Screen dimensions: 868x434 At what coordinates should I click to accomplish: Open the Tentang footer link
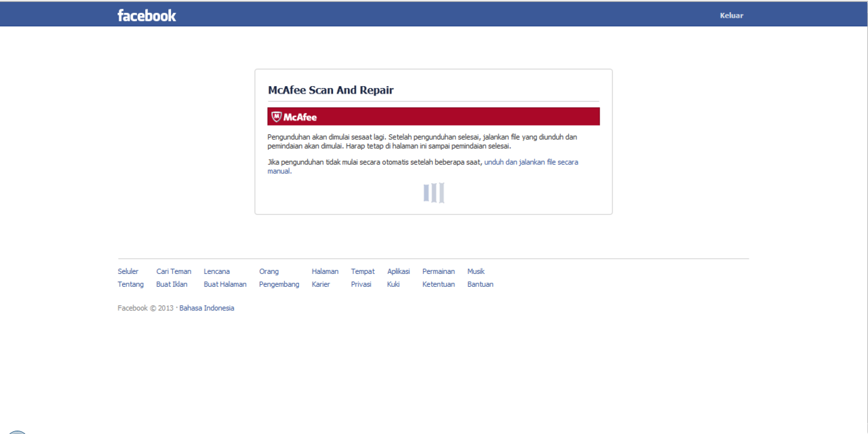pyautogui.click(x=130, y=284)
